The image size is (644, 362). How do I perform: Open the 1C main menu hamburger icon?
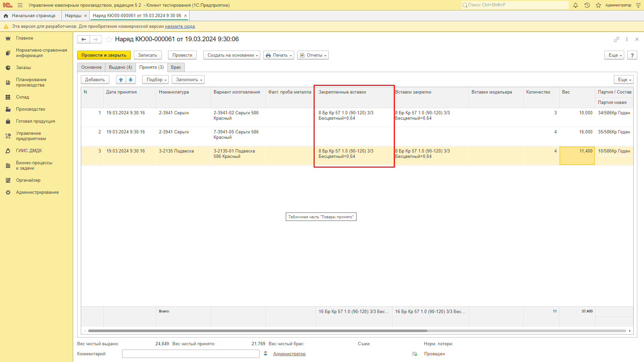tap(20, 5)
